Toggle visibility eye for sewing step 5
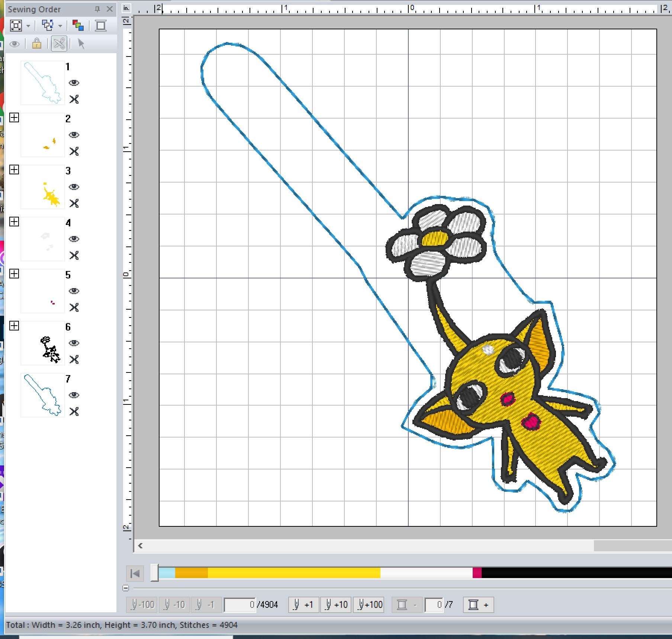Image resolution: width=672 pixels, height=639 pixels. pyautogui.click(x=74, y=291)
